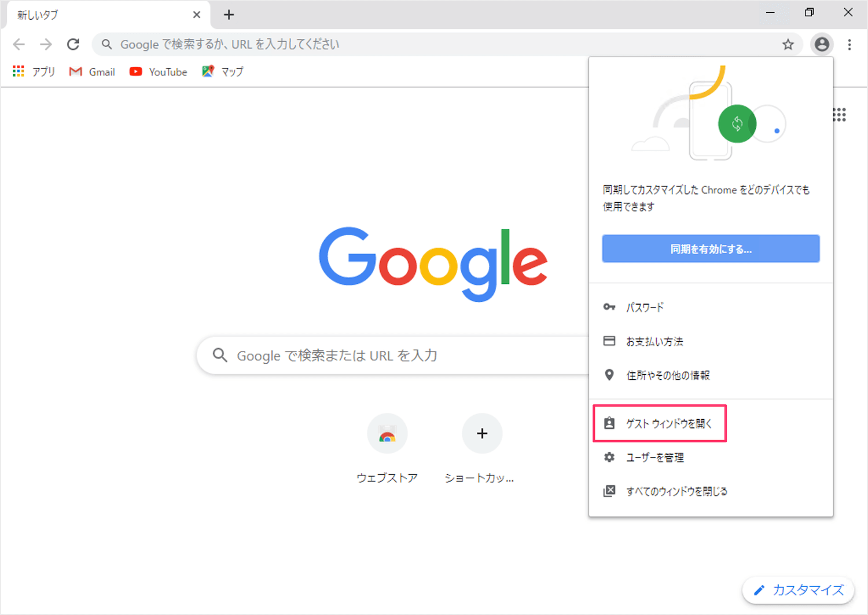The image size is (868, 615).
Task: Reload the current page
Action: [73, 45]
